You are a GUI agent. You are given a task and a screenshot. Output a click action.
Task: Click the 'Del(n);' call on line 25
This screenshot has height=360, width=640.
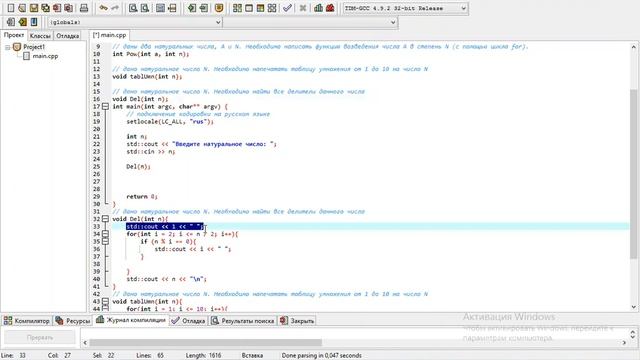[138, 167]
